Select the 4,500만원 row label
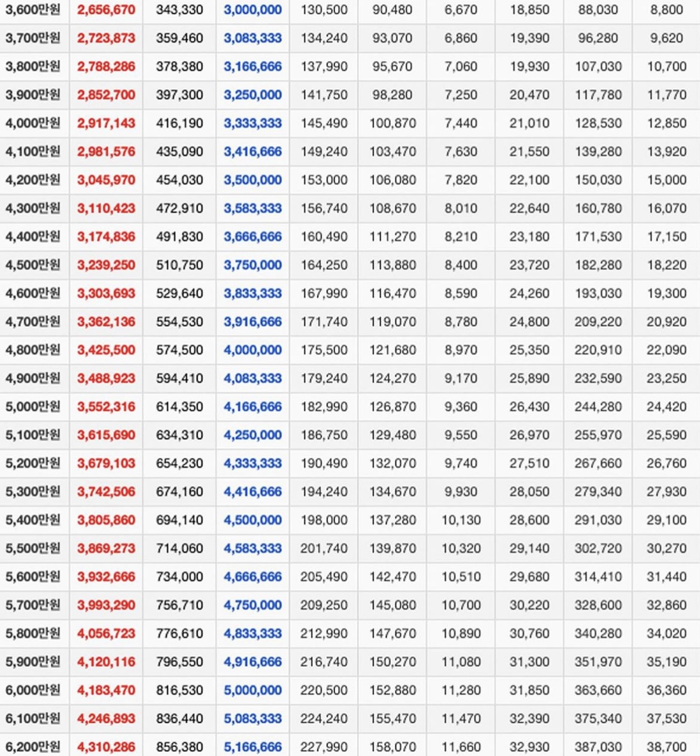Viewport: 700px width, 756px height. 33,265
